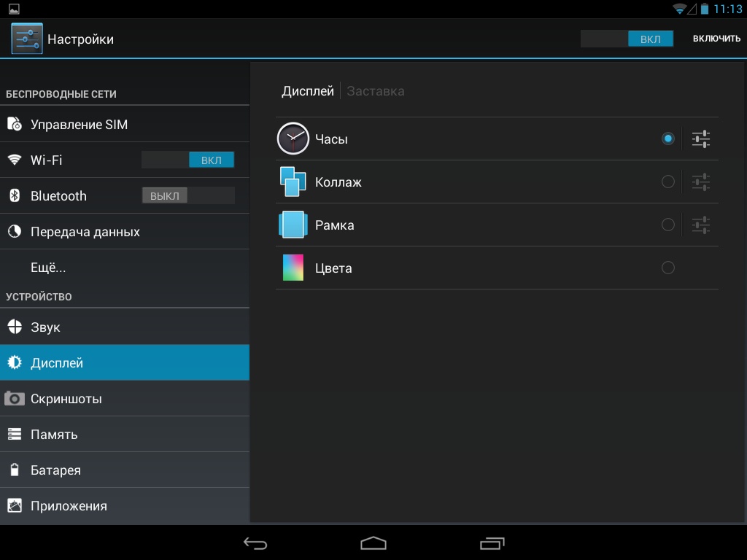Tap the Настройки app icon in header

coord(27,39)
